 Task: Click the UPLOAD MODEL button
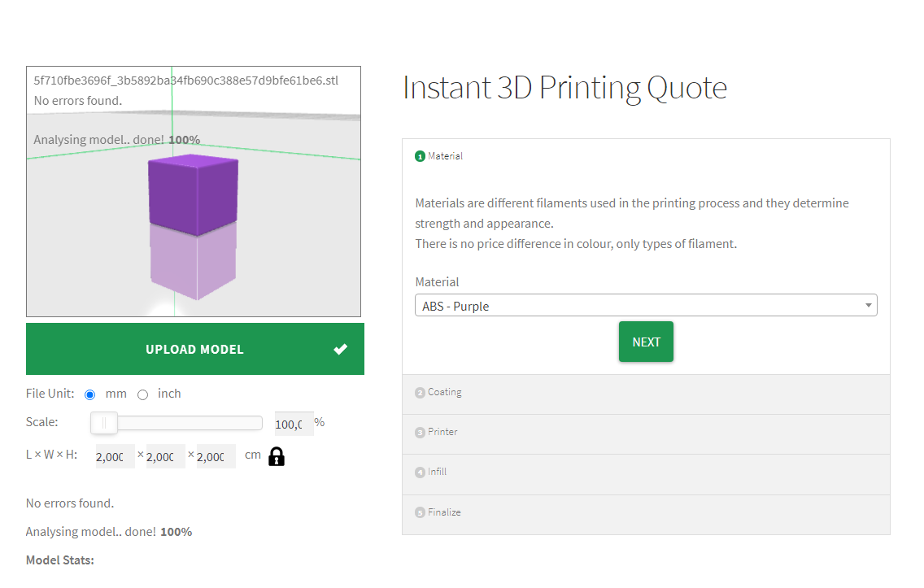(195, 349)
